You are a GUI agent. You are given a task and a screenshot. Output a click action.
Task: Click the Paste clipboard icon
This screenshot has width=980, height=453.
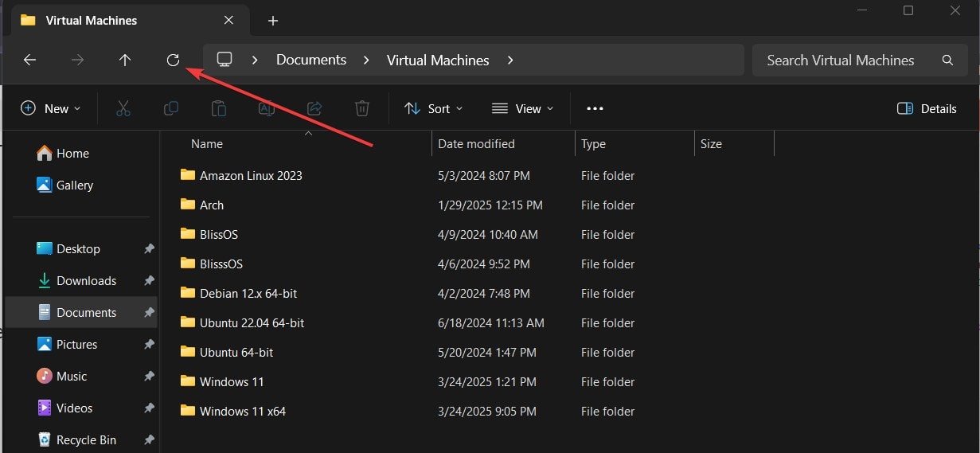tap(218, 109)
